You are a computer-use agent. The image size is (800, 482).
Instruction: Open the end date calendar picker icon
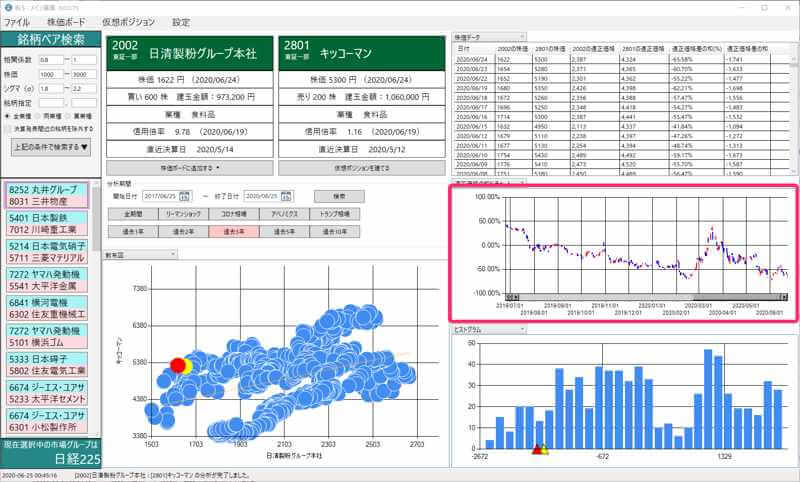click(x=286, y=196)
